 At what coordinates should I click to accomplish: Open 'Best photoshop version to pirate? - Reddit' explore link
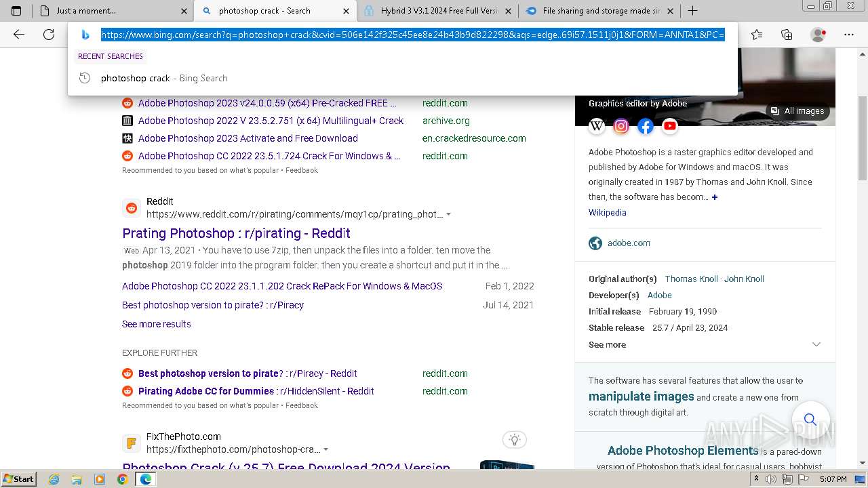pyautogui.click(x=248, y=373)
